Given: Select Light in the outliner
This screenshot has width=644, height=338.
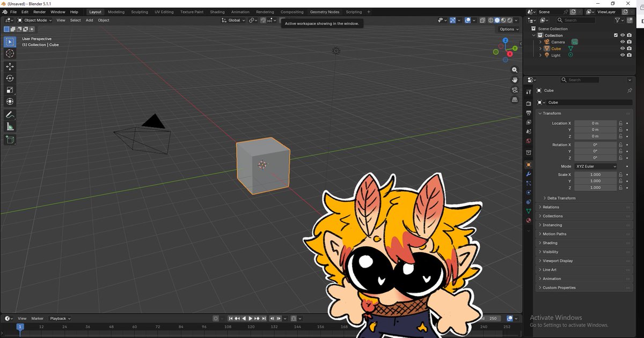Looking at the screenshot, I should click(x=555, y=55).
